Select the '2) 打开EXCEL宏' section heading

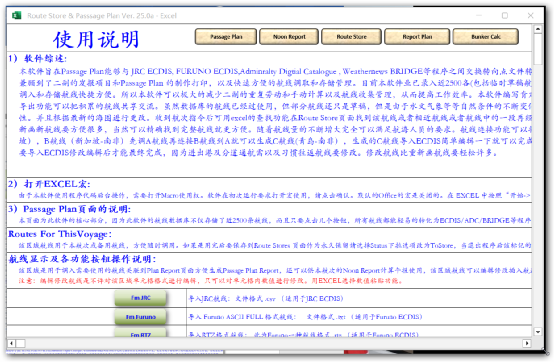coord(49,184)
